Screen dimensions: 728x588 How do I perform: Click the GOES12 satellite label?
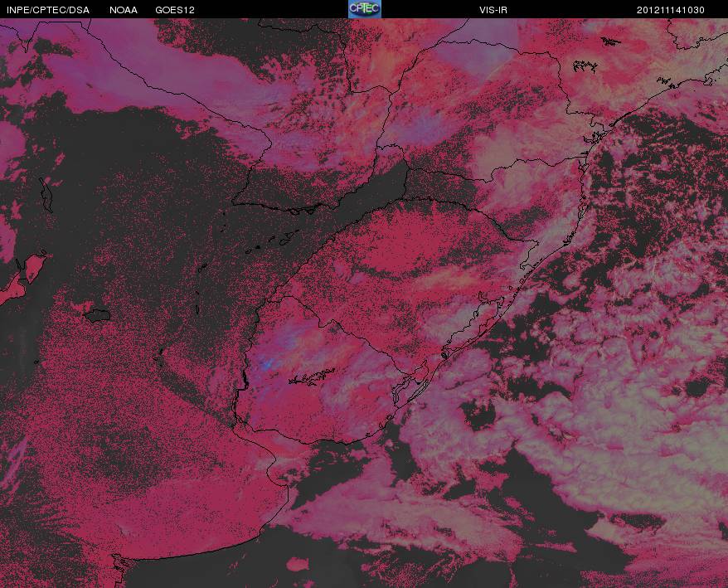(x=175, y=10)
